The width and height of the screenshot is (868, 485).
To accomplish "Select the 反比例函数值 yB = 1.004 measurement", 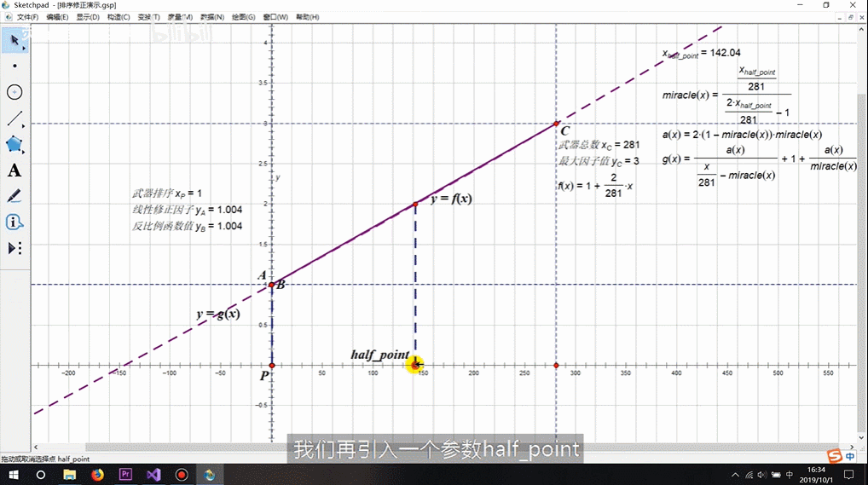I will [187, 226].
